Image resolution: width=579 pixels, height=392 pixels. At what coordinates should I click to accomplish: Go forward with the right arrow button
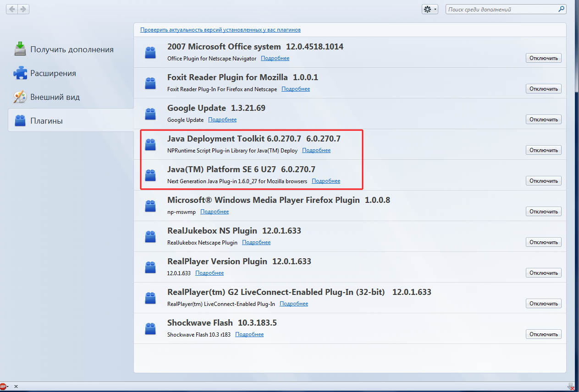pos(23,9)
